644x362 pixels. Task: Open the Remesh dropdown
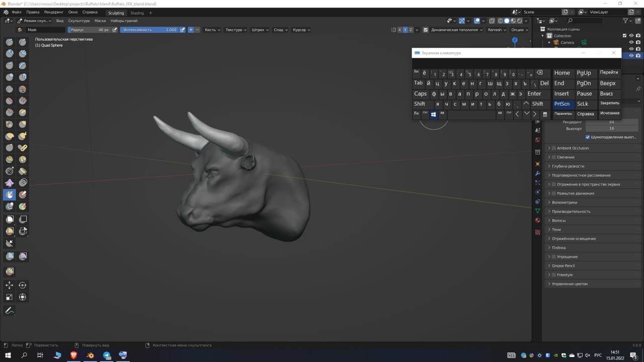point(497,30)
